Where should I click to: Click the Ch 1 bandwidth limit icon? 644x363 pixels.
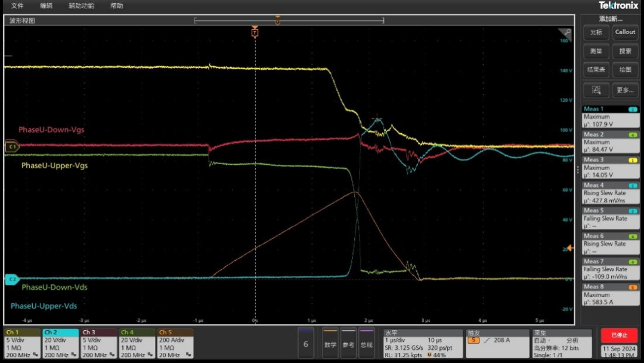[x=36, y=355]
